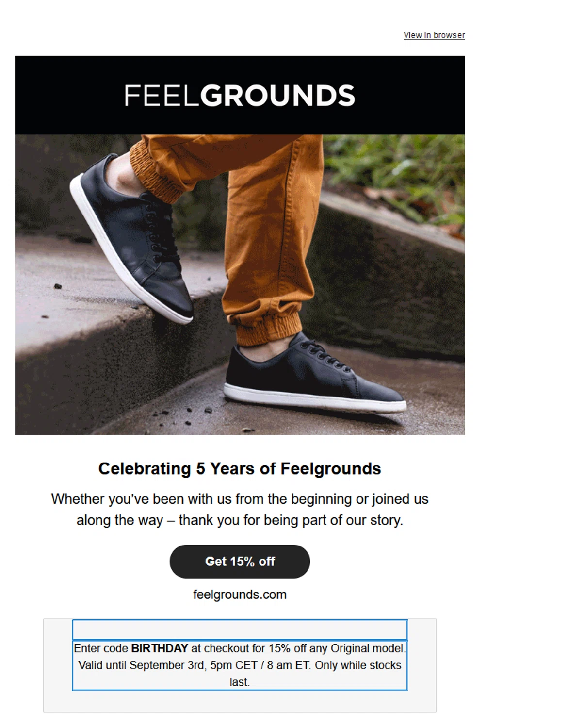Click the Get 15% off button

point(240,562)
